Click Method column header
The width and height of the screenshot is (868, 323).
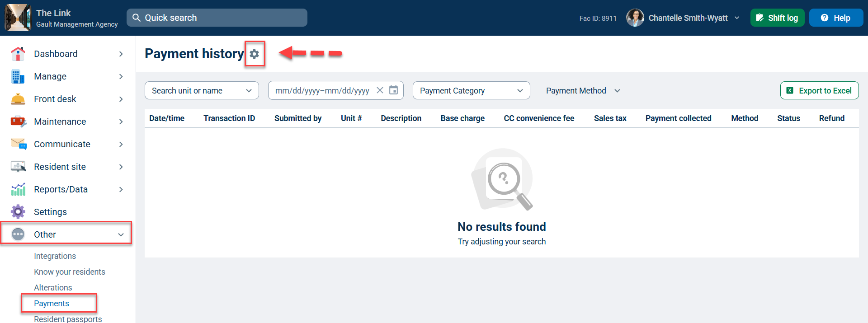745,118
